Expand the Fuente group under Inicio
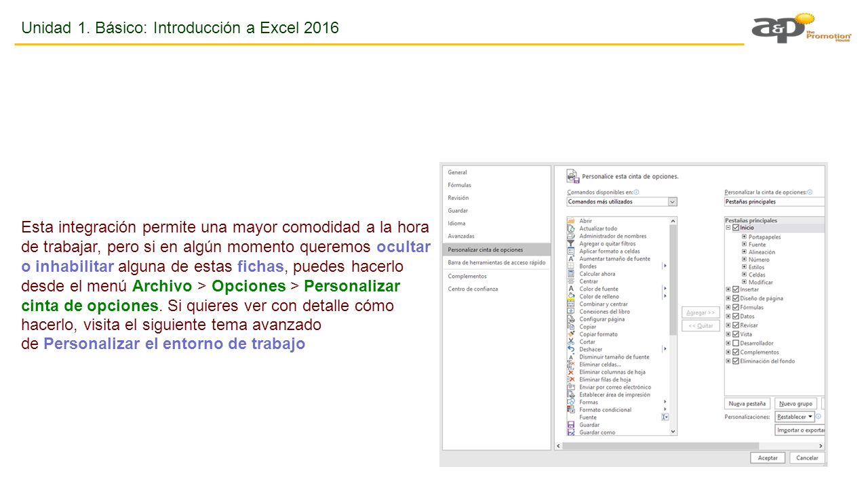Viewport: 868px width, 488px height. point(744,244)
